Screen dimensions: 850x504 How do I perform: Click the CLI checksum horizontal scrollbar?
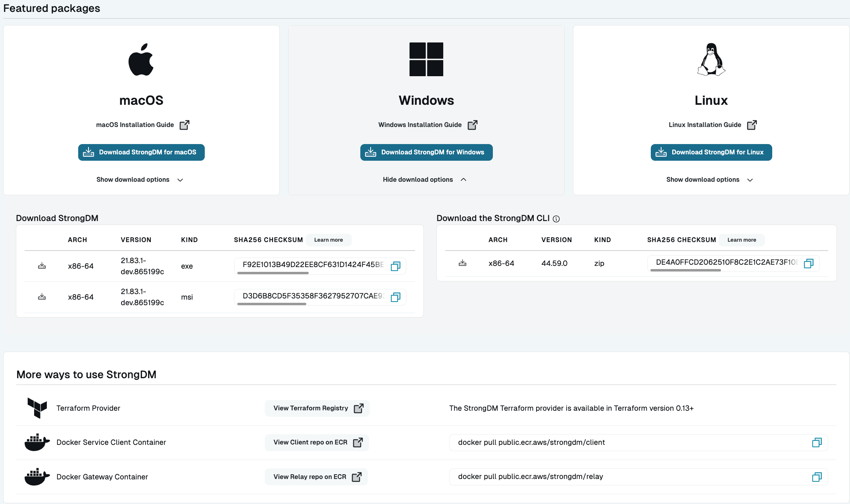686,270
